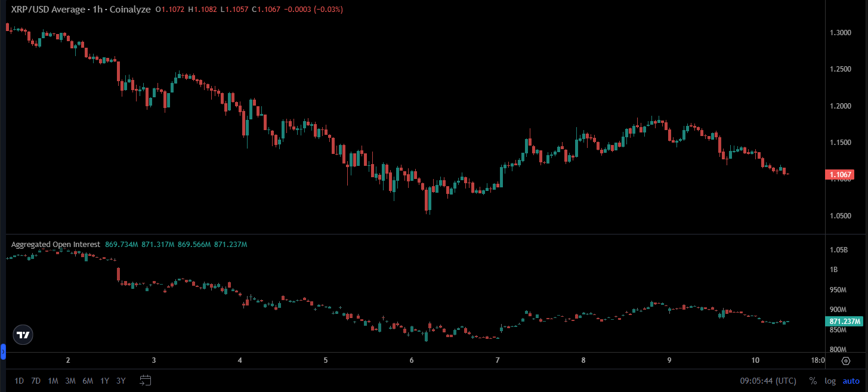Click date label 5 on time axis

[x=326, y=360]
